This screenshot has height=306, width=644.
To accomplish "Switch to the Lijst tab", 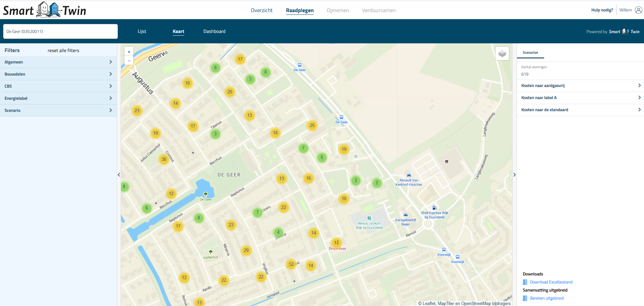I will click(142, 31).
